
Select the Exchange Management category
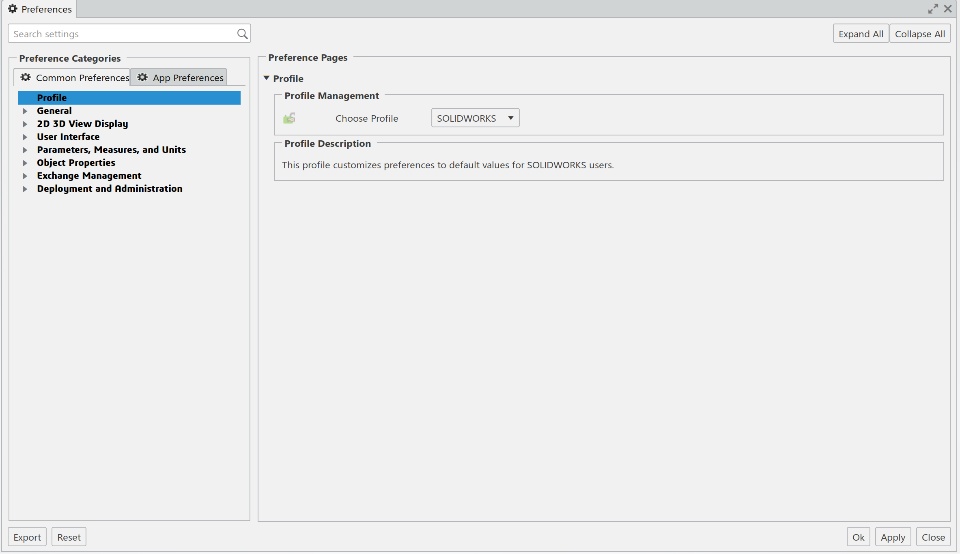point(89,176)
